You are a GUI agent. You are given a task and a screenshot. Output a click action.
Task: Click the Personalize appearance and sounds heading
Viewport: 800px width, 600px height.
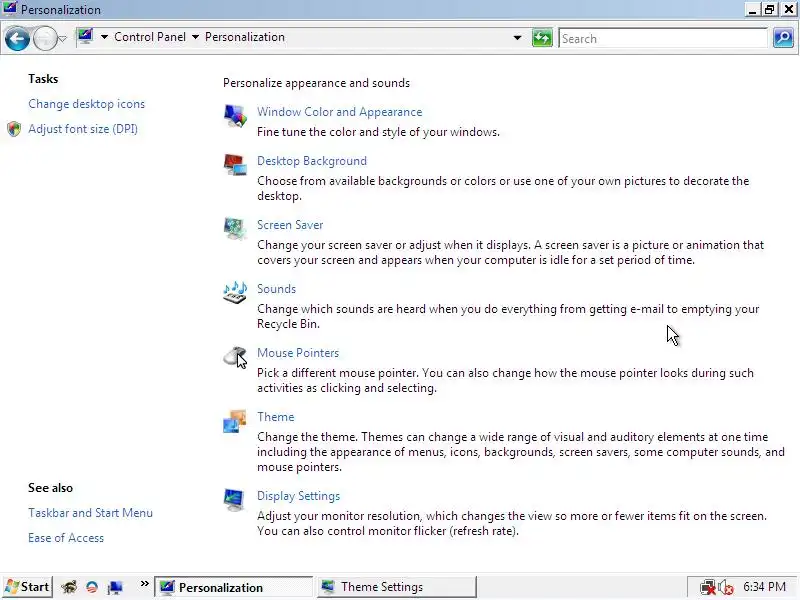pyautogui.click(x=316, y=83)
